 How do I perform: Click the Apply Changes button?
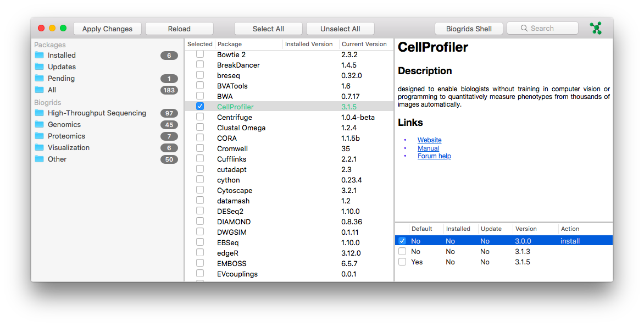coord(107,29)
